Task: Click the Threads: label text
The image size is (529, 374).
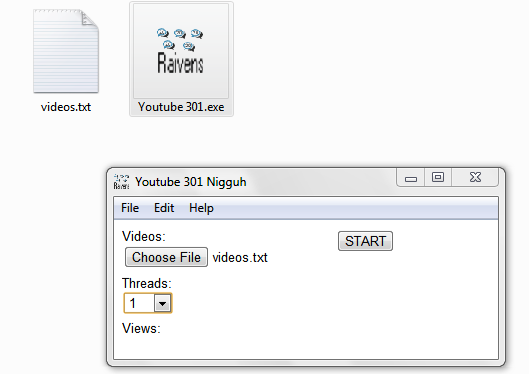Action: coord(147,283)
